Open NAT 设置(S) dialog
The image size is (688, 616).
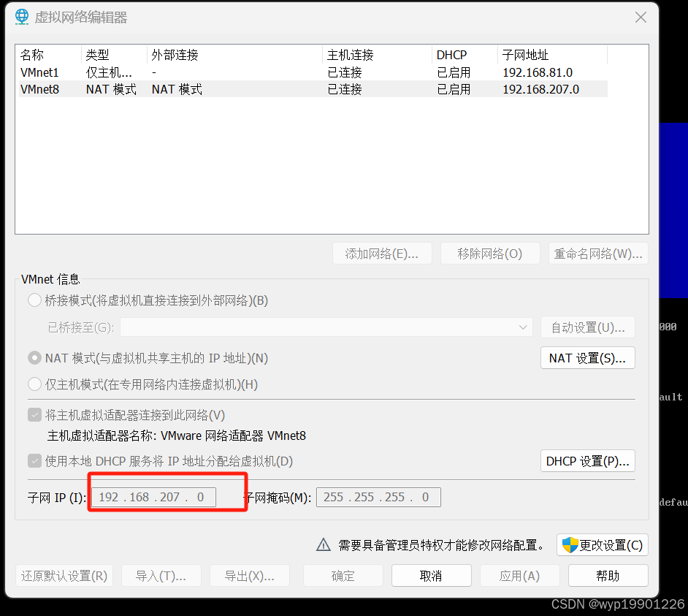point(587,358)
